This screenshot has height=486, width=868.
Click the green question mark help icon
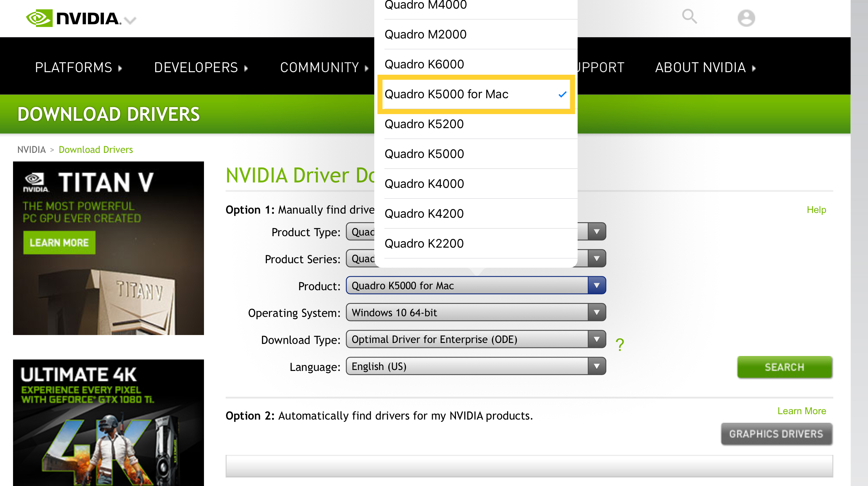pos(619,345)
